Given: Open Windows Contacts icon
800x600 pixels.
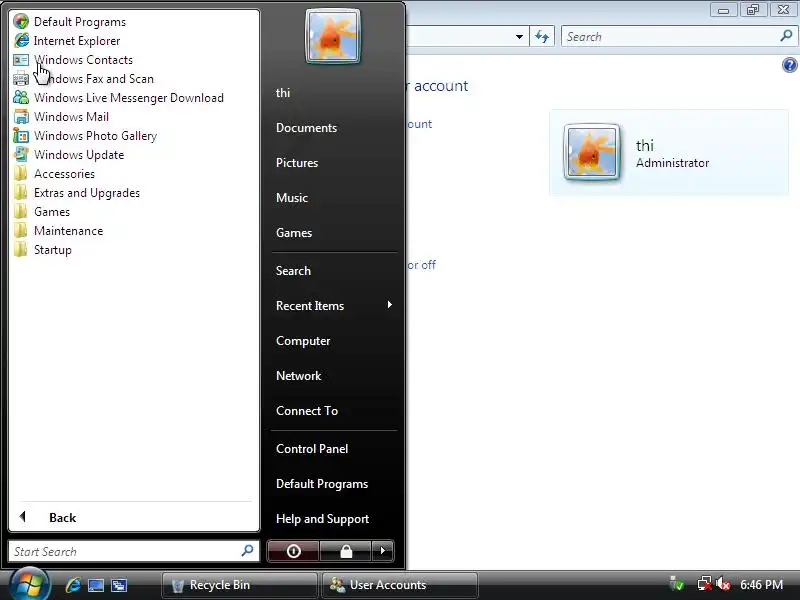Looking at the screenshot, I should (21, 60).
